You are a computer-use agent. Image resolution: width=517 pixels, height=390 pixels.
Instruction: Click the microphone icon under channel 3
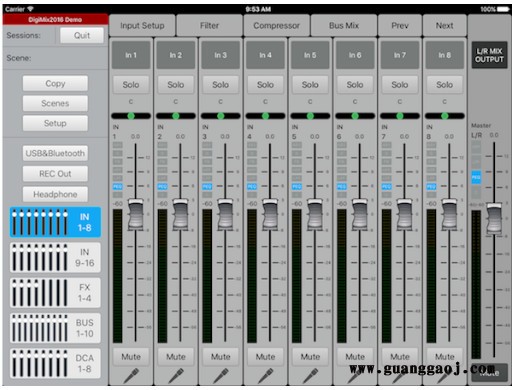(221, 376)
